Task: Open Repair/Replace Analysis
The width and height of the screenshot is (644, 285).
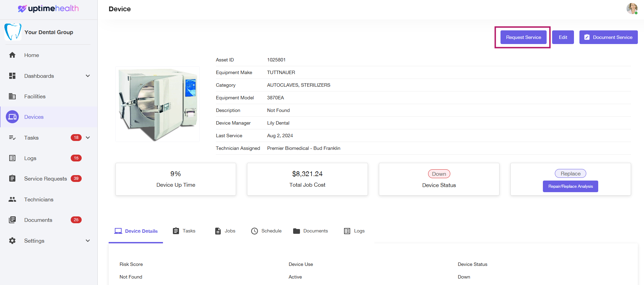Action: tap(570, 186)
